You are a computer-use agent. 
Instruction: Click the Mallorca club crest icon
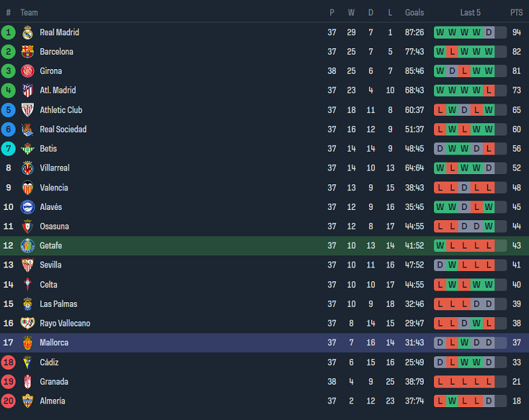pos(28,343)
